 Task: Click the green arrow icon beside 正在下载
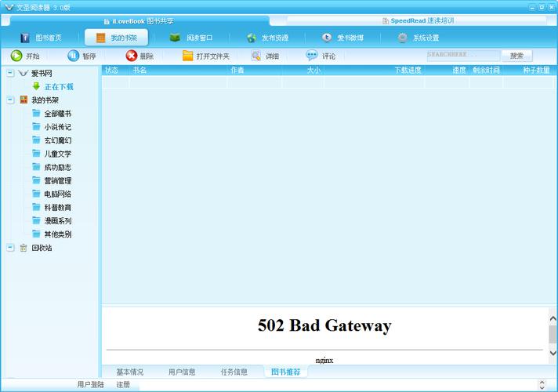coord(36,86)
